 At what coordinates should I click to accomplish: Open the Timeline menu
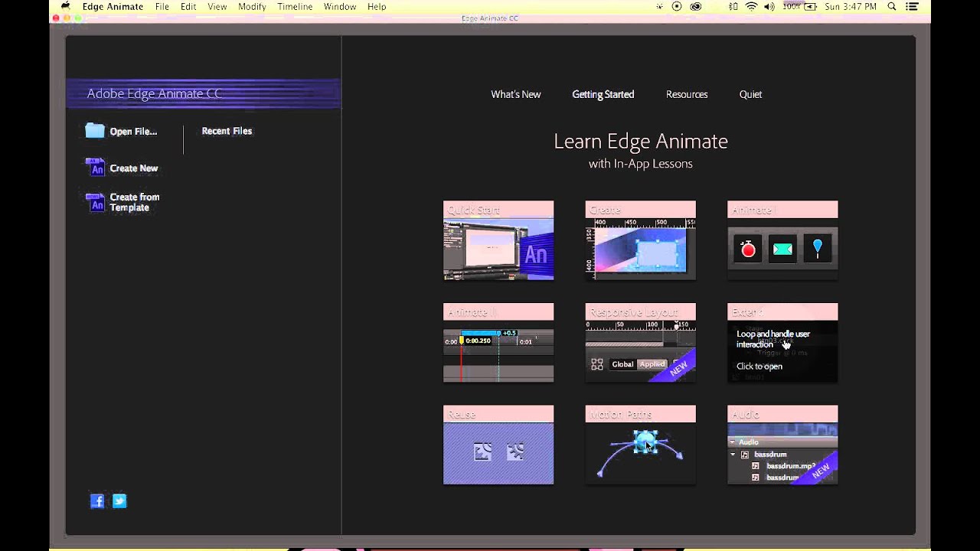295,6
